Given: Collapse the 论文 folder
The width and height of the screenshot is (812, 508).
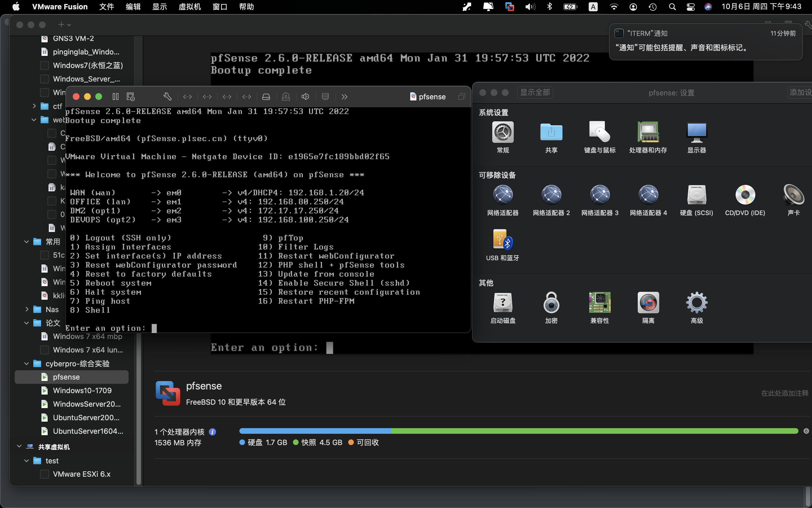Looking at the screenshot, I should [27, 323].
